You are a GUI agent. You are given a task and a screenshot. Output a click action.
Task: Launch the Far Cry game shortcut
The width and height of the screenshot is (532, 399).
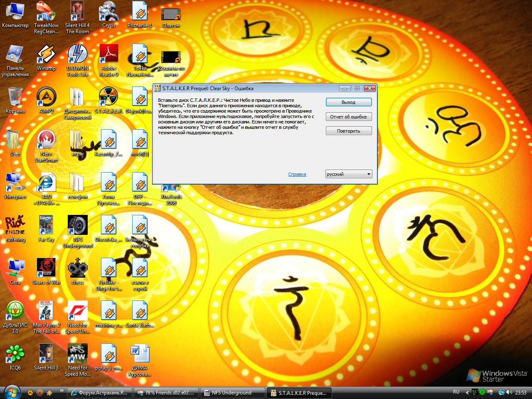point(46,229)
